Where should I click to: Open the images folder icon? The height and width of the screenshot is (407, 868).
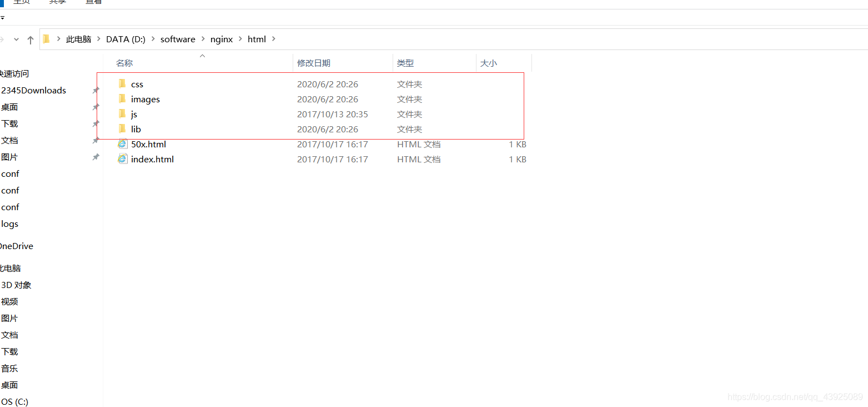pyautogui.click(x=122, y=99)
